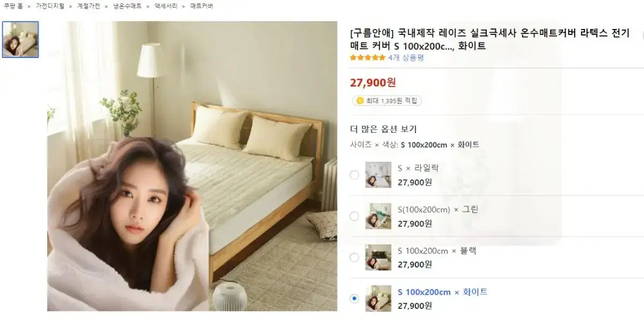644x325 pixels.
Task: Click the S(100x200cm) × 그린 option thumbnail
Action: [378, 216]
